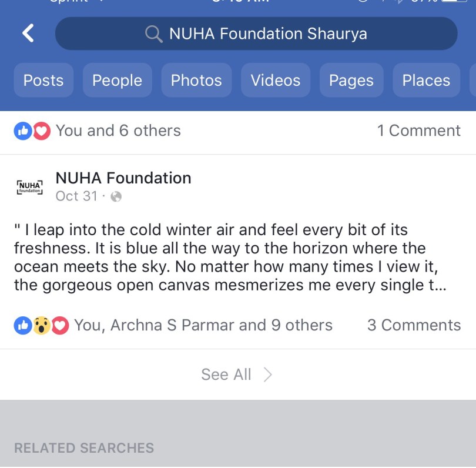The image size is (476, 468).
Task: Tap the search field with NUHA Foundation Shaurya
Action: click(x=268, y=34)
